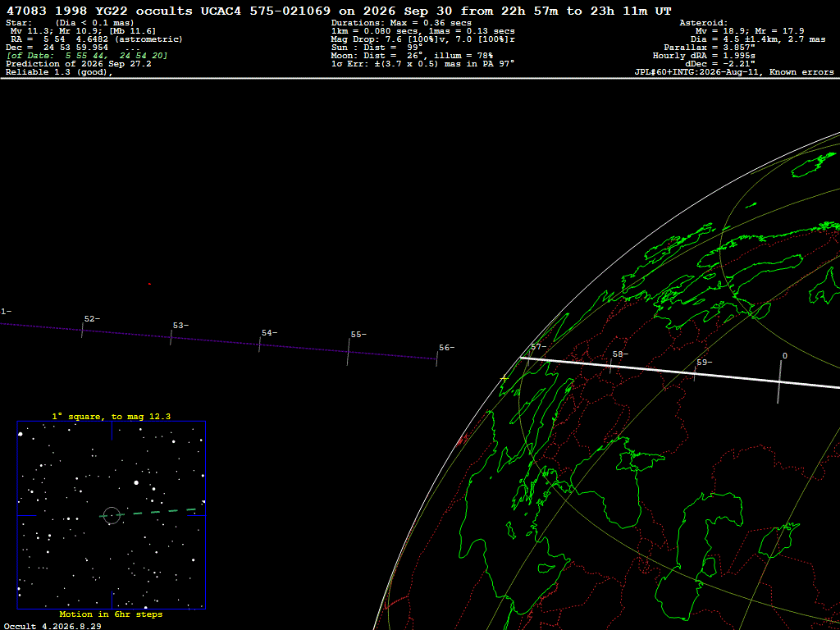Screen dimensions: 840x630
Task: Select the 54 minute path marker
Action: click(260, 345)
